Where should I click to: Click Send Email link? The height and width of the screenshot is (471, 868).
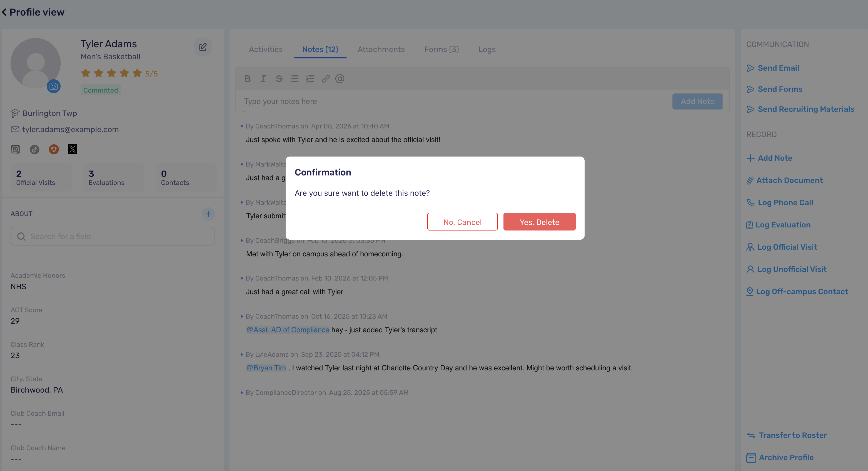click(x=773, y=68)
